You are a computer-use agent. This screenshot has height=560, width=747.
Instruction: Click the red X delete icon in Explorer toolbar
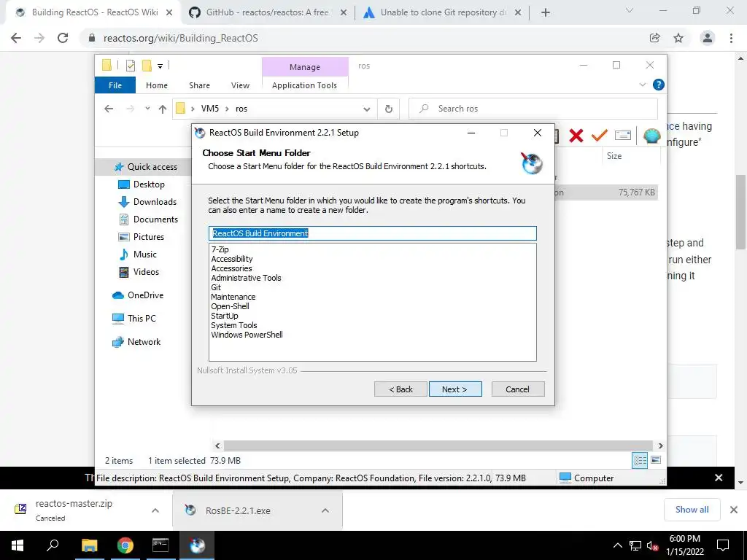[x=576, y=136]
